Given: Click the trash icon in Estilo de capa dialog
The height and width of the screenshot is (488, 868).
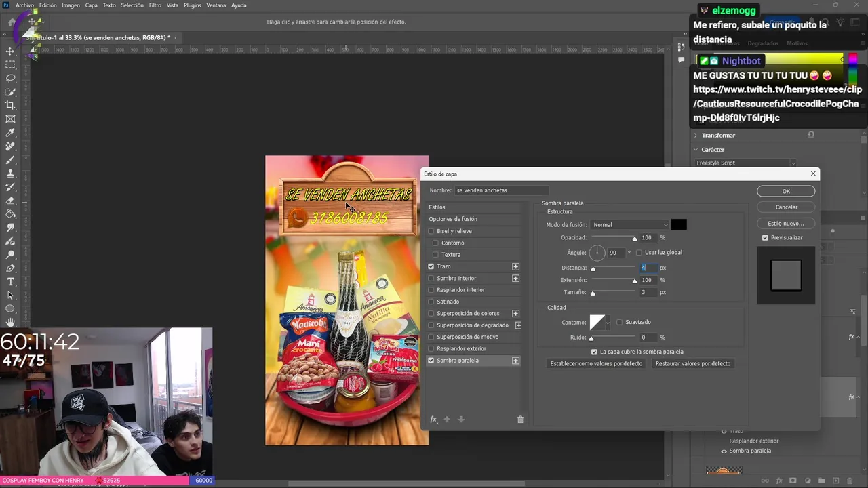Looking at the screenshot, I should 520,420.
